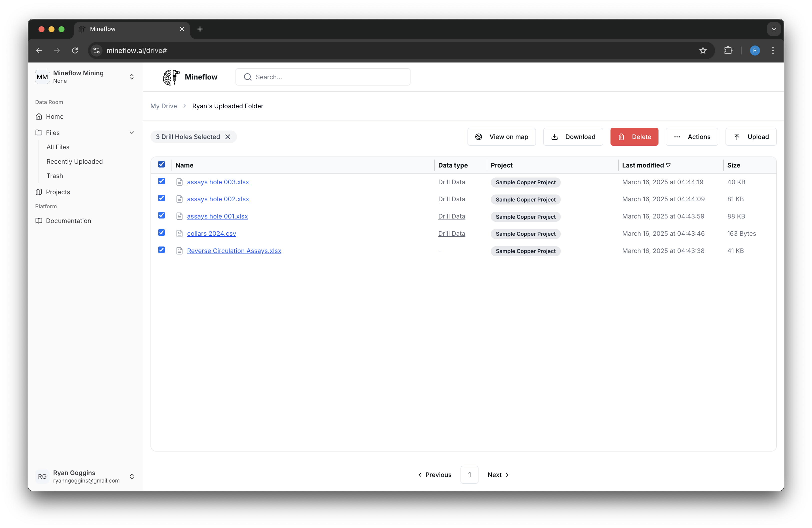Screen dimensions: 812x528
Task: Click the Files folder item in sidebar
Action: pyautogui.click(x=53, y=133)
